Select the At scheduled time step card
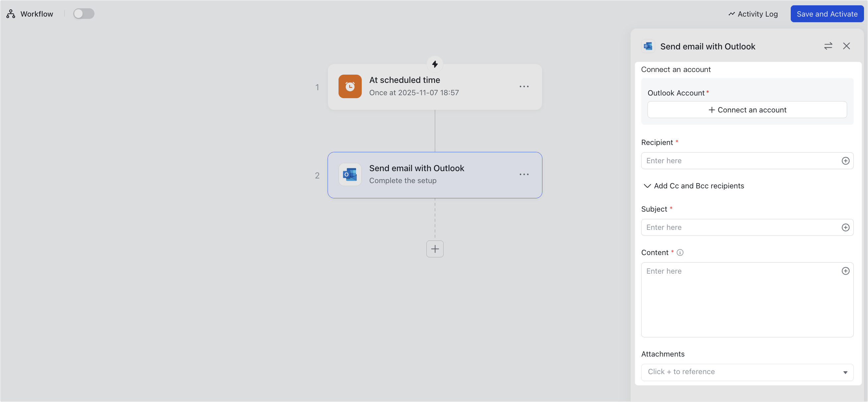 tap(435, 87)
